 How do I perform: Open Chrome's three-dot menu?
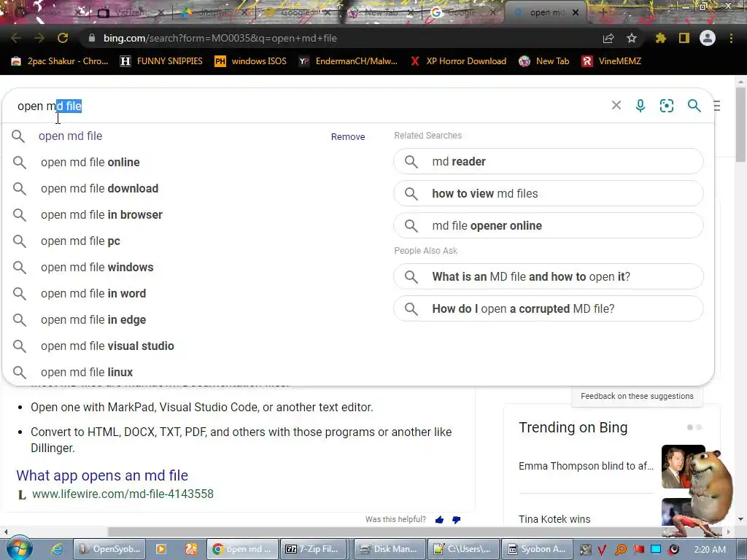pyautogui.click(x=731, y=38)
